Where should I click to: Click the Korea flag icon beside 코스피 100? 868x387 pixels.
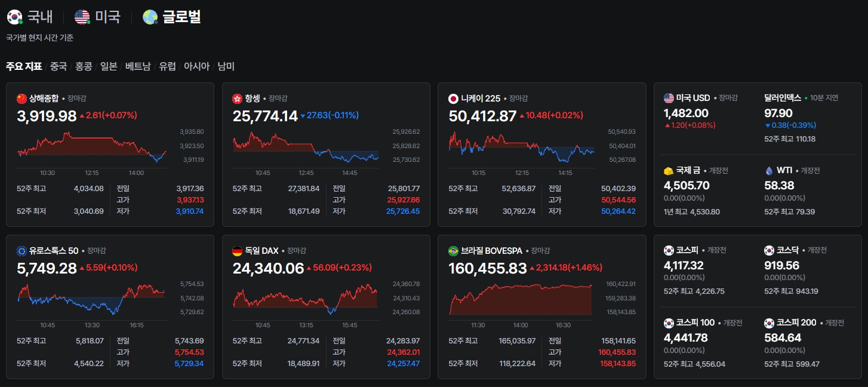669,323
